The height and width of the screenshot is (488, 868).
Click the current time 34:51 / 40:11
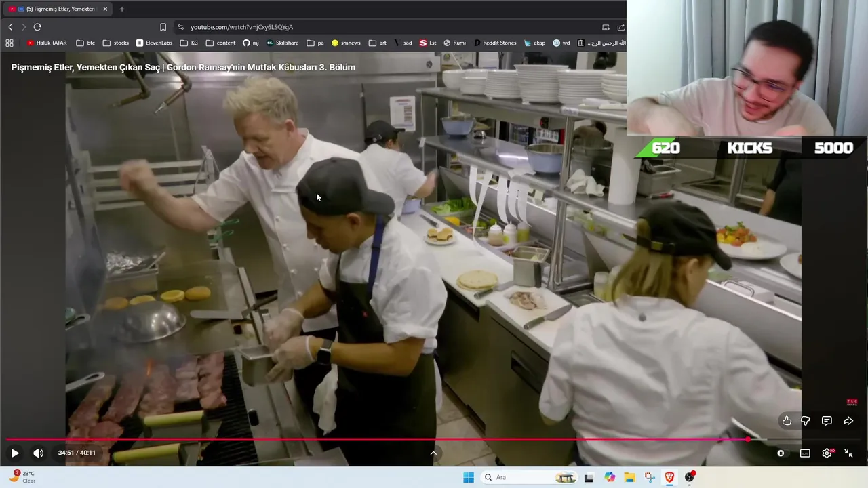tap(77, 453)
